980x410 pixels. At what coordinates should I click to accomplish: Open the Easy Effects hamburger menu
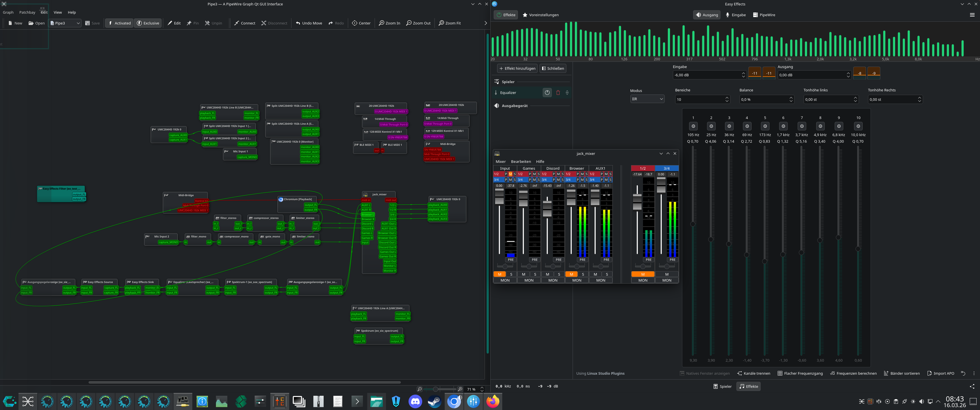[972, 15]
